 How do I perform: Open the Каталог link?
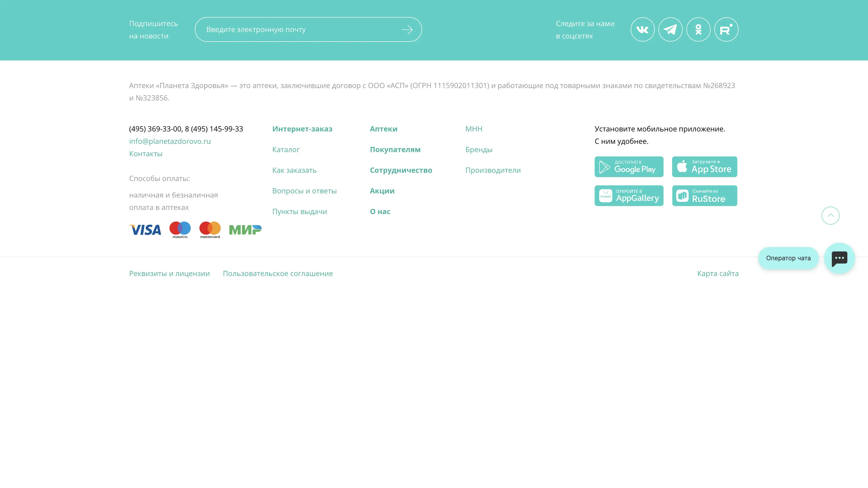[x=286, y=150]
